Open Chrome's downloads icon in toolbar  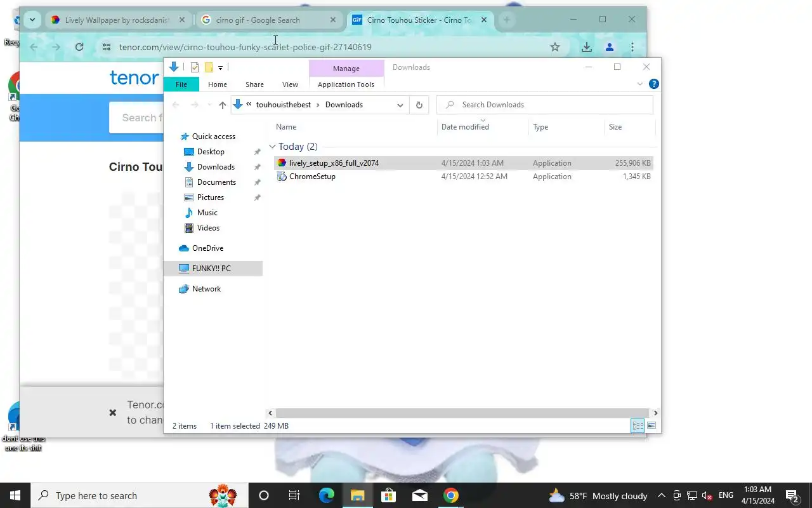pyautogui.click(x=587, y=47)
